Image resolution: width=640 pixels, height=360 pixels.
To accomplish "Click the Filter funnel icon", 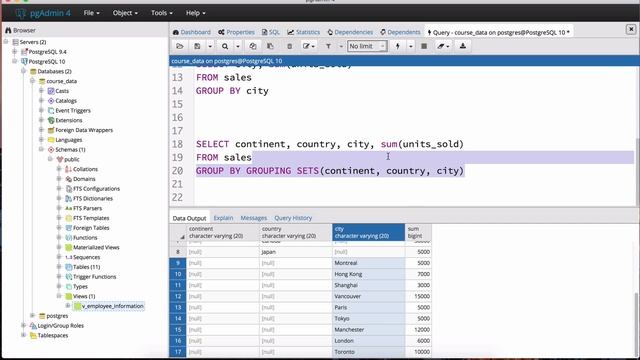I will [329, 46].
